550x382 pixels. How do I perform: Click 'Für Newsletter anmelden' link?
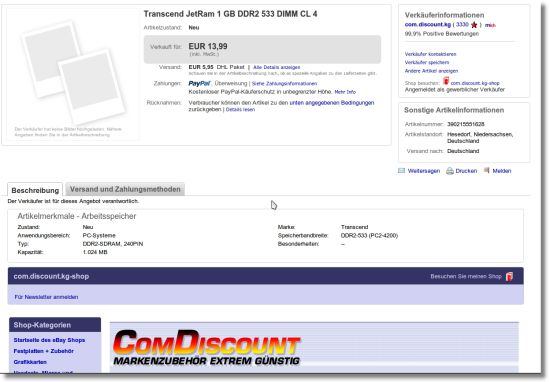(x=46, y=297)
